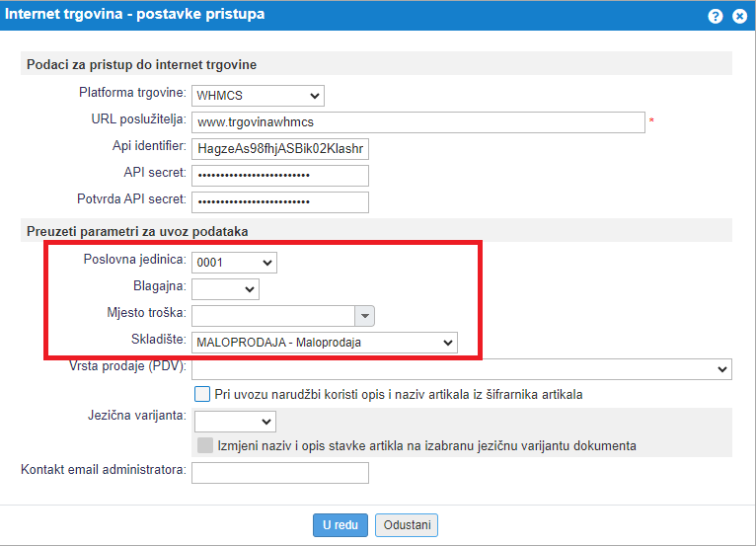Close the Internet trgovina dialog

click(738, 17)
